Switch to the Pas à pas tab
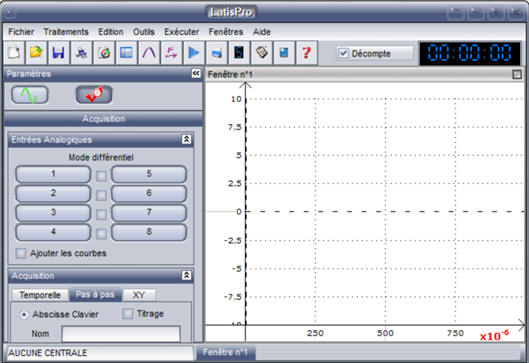This screenshot has width=529, height=363. point(95,295)
